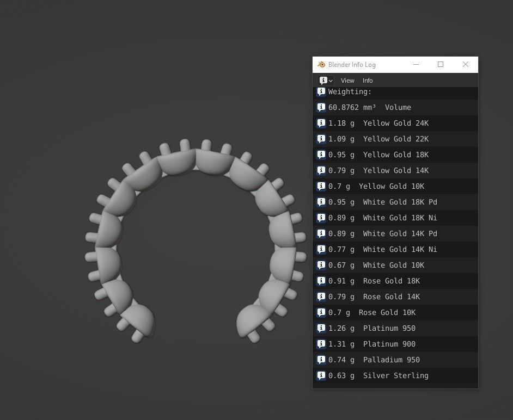The image size is (513, 420).
Task: Click the info icon beside Rose Gold 18K
Action: tap(321, 281)
